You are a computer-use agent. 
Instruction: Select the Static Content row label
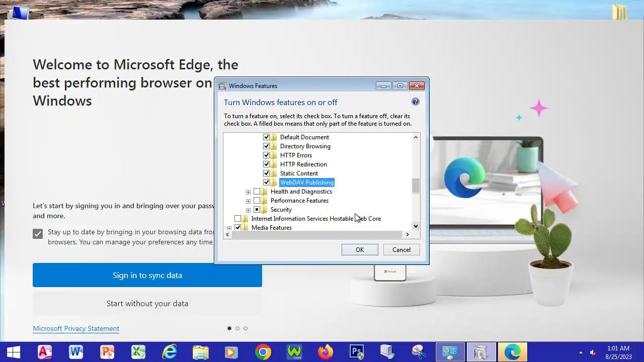[299, 173]
